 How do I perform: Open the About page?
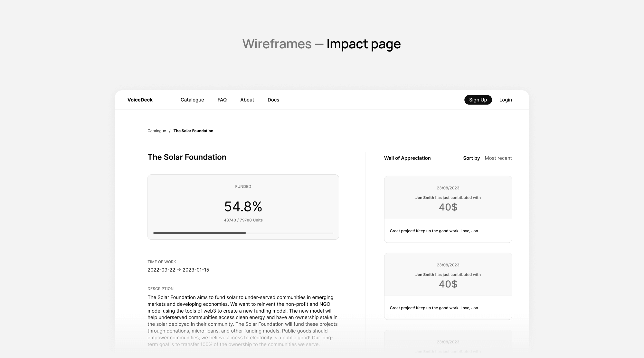click(x=247, y=100)
